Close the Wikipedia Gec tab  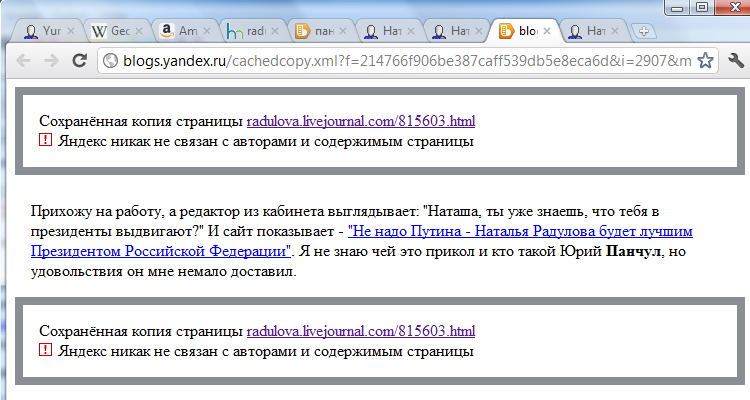click(x=139, y=31)
